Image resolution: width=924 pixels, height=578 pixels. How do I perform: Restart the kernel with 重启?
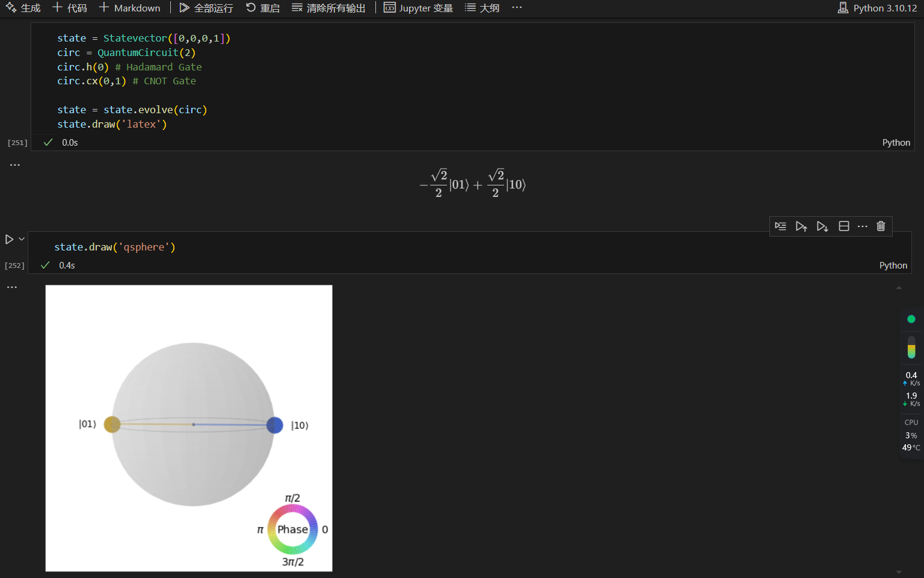[263, 8]
